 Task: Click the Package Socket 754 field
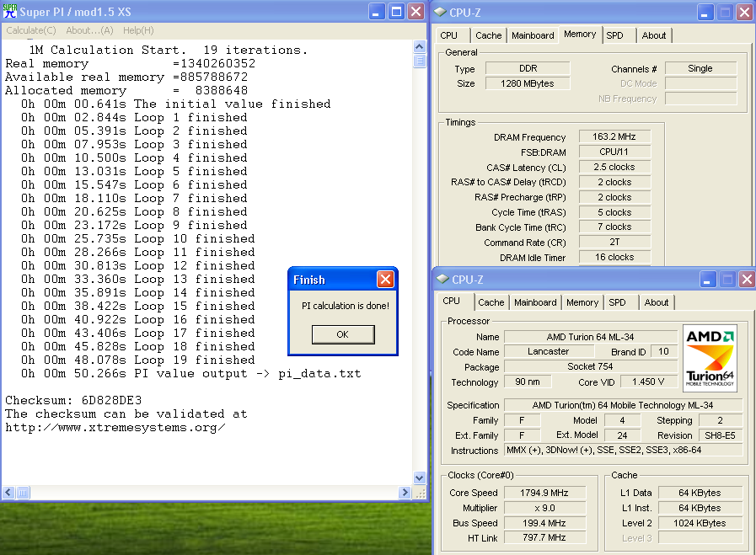tap(591, 366)
